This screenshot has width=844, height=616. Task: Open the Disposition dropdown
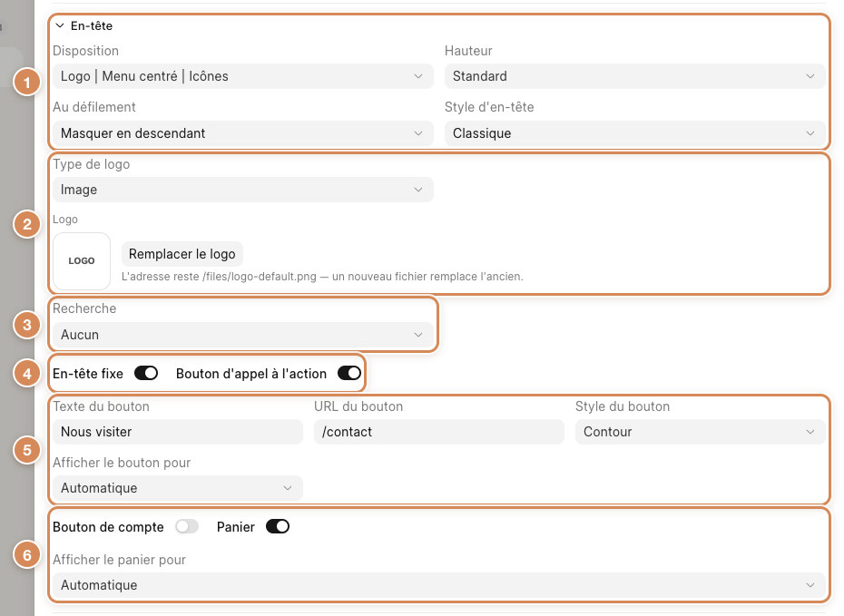(x=242, y=76)
